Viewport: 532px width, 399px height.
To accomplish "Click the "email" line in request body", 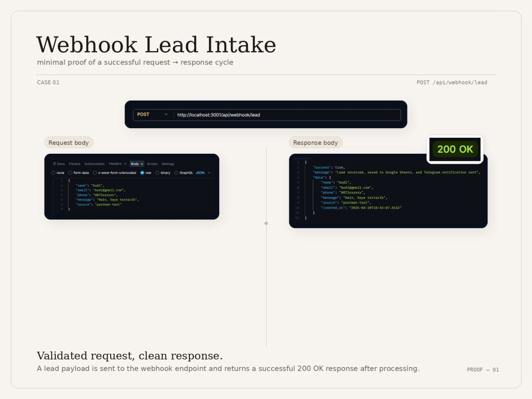I will 100,190.
